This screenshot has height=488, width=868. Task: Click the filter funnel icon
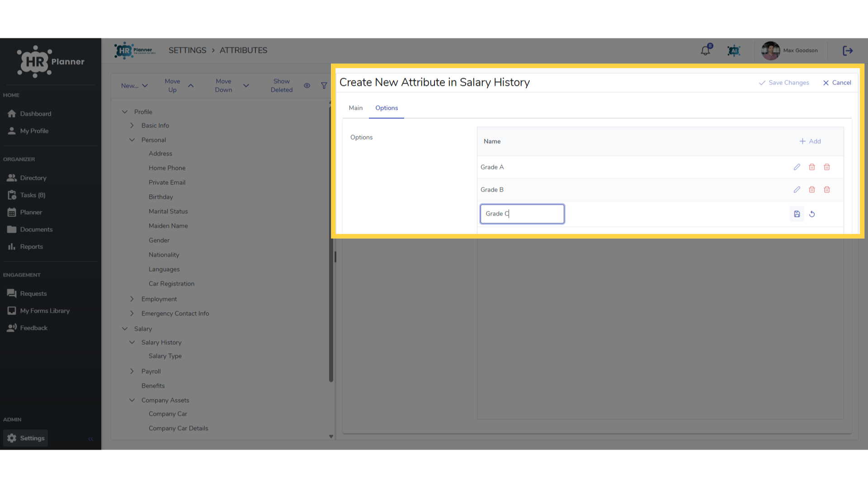pyautogui.click(x=324, y=85)
